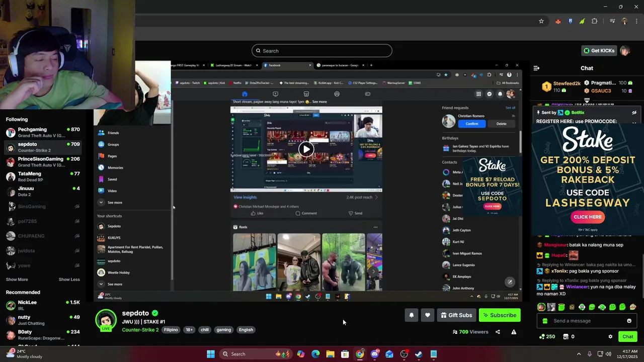Select the gaming tag
The width and height of the screenshot is (644, 362).
click(x=223, y=330)
